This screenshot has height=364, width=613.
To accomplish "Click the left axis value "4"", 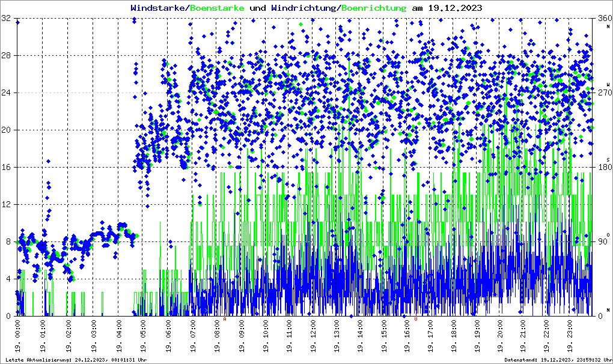I will 8,279.
